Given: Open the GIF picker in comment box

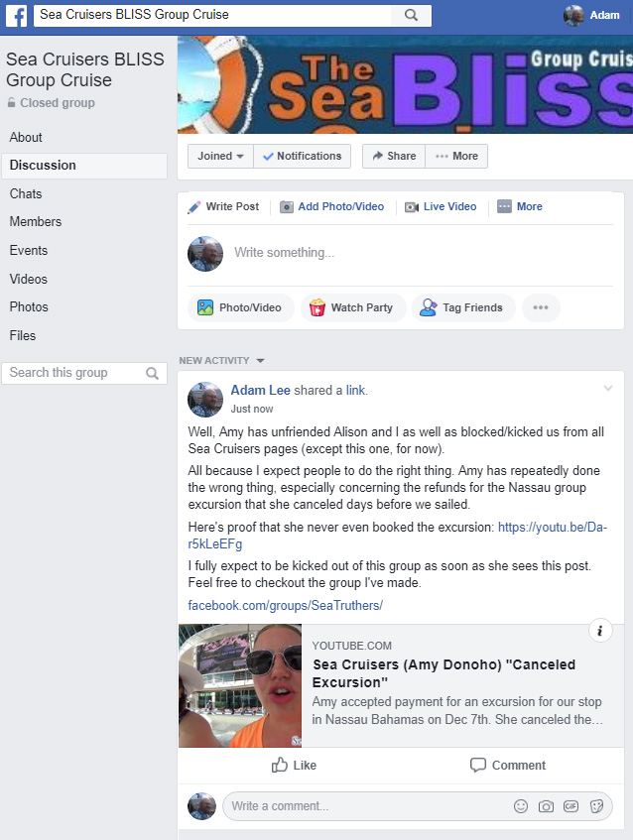Looking at the screenshot, I should click(x=570, y=806).
